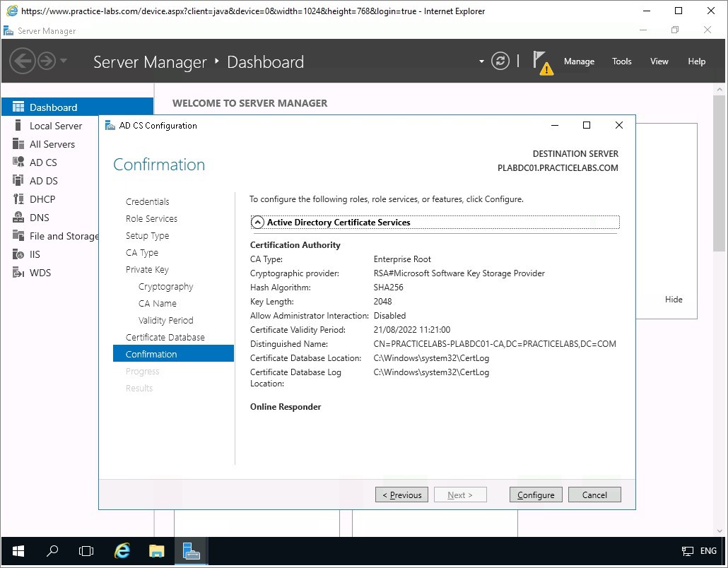Maximize the AD CS Configuration dialog

tap(587, 125)
